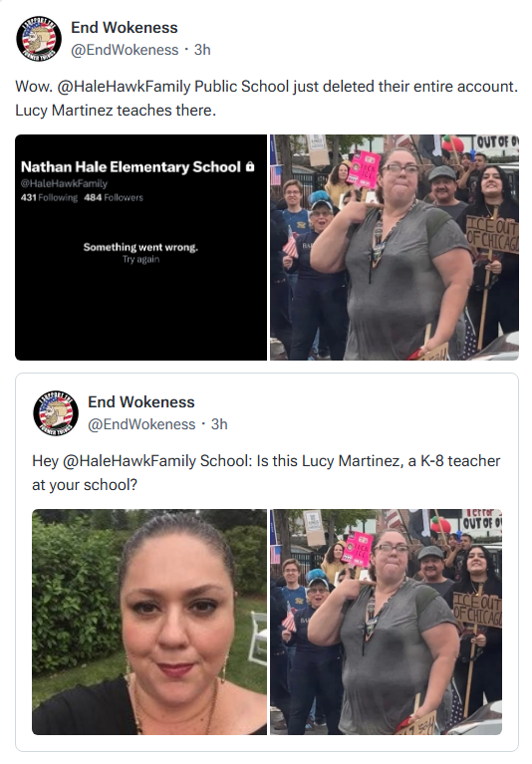The height and width of the screenshot is (764, 532).
Task: Click the 431 Following count
Action: [49, 197]
